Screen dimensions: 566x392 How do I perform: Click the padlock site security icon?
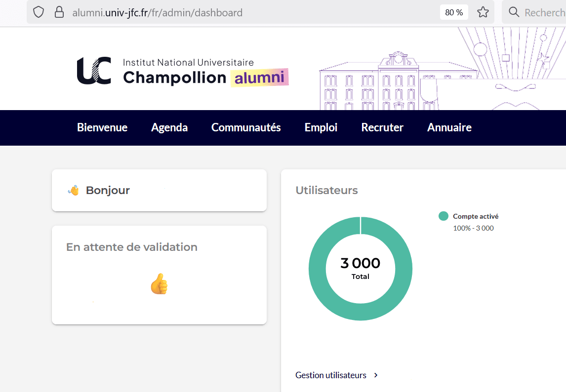pyautogui.click(x=59, y=12)
